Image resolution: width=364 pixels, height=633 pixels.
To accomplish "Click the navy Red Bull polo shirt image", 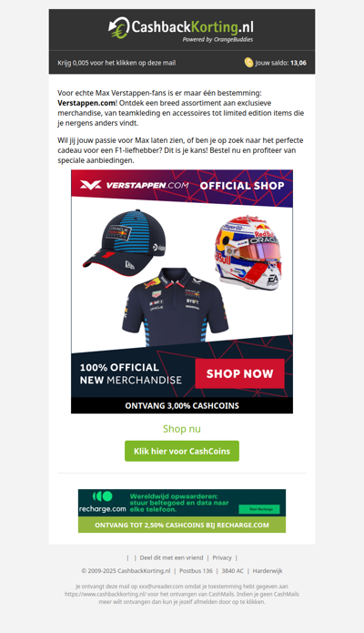I will point(175,307).
